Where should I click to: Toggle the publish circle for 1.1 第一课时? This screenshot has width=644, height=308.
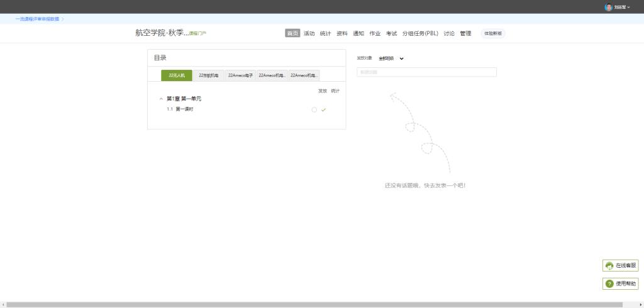tap(314, 110)
